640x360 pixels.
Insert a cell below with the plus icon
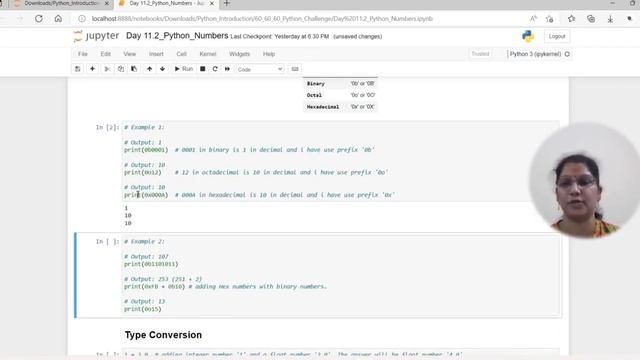click(92, 69)
